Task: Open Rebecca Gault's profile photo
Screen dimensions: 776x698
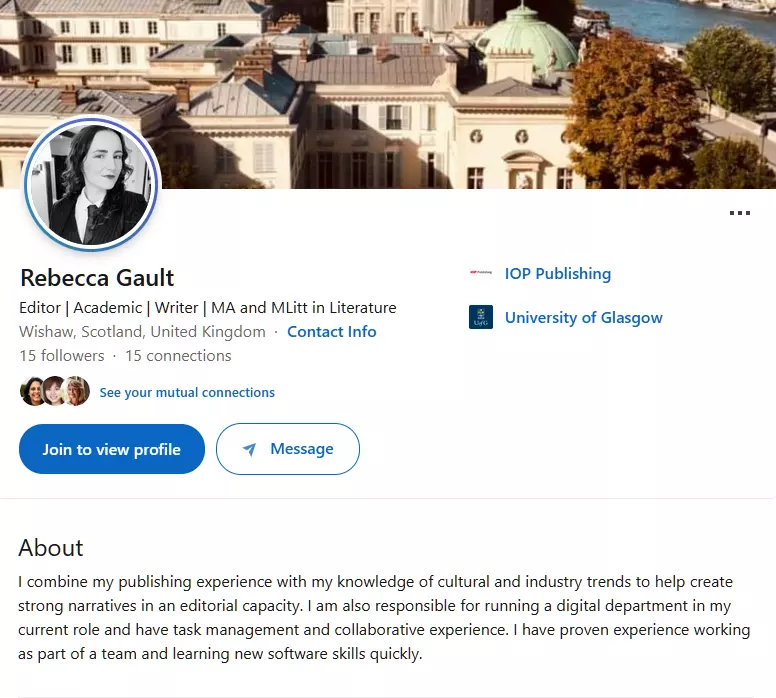Action: 91,185
